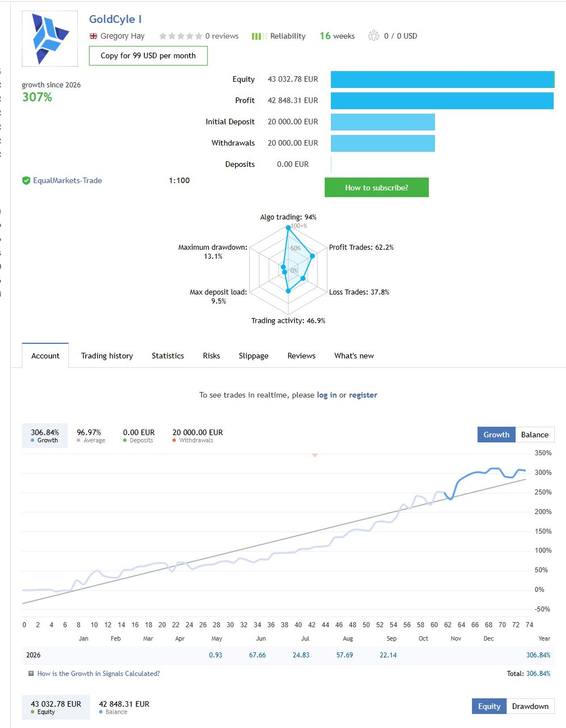Click the GoldCyle I signal logo
Viewport: 566px width, 728px height.
coord(50,39)
